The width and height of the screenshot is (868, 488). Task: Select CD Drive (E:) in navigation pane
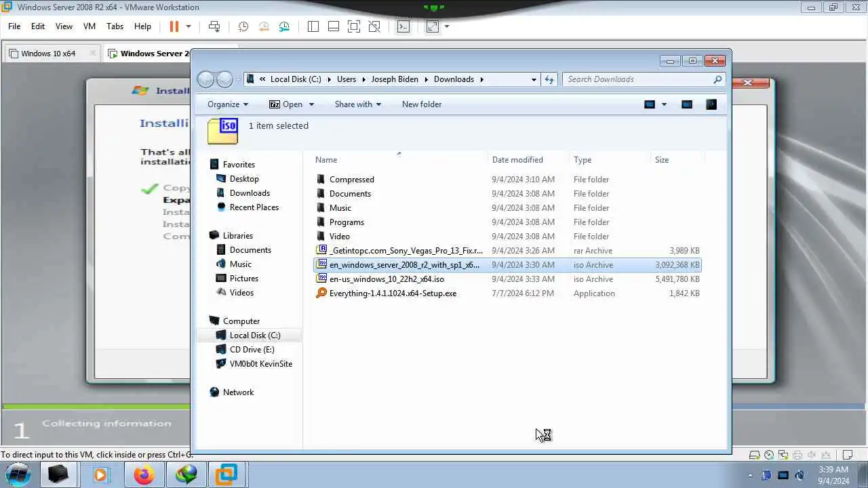tap(252, 350)
